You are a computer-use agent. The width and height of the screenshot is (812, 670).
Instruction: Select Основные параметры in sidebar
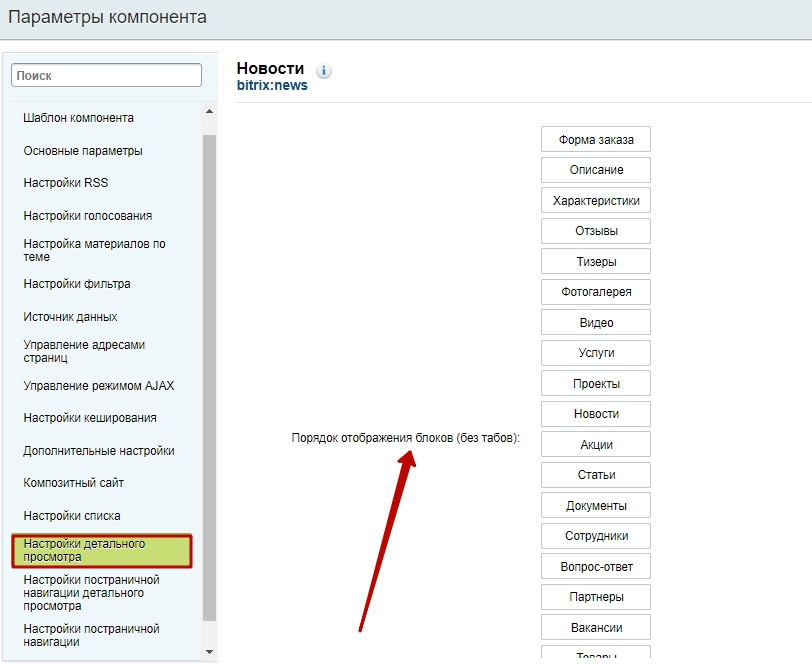point(83,151)
